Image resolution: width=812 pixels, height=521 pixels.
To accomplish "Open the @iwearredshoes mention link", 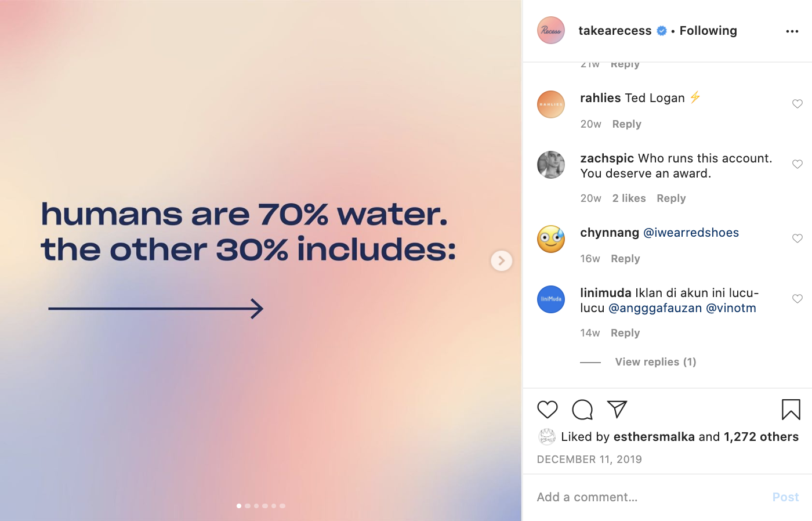I will coord(691,233).
